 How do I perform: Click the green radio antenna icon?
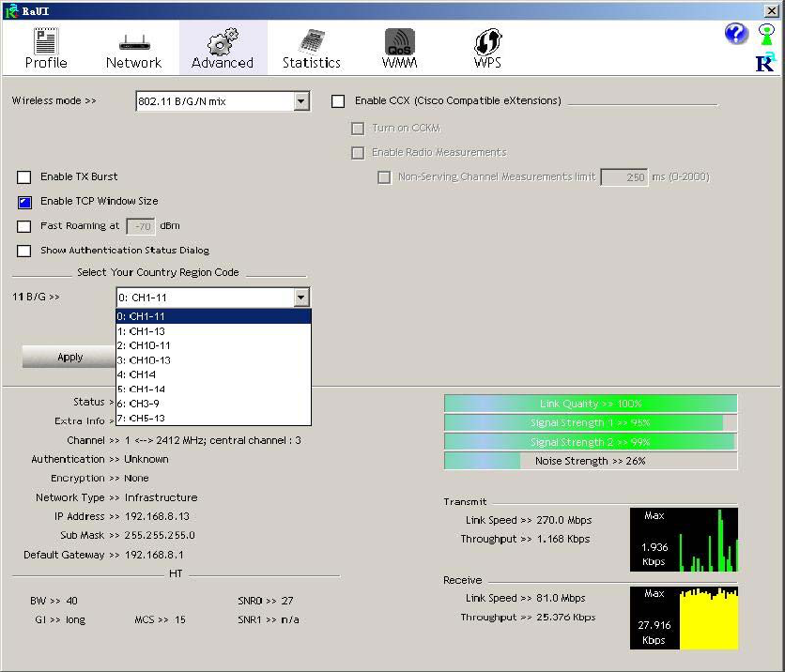click(766, 34)
